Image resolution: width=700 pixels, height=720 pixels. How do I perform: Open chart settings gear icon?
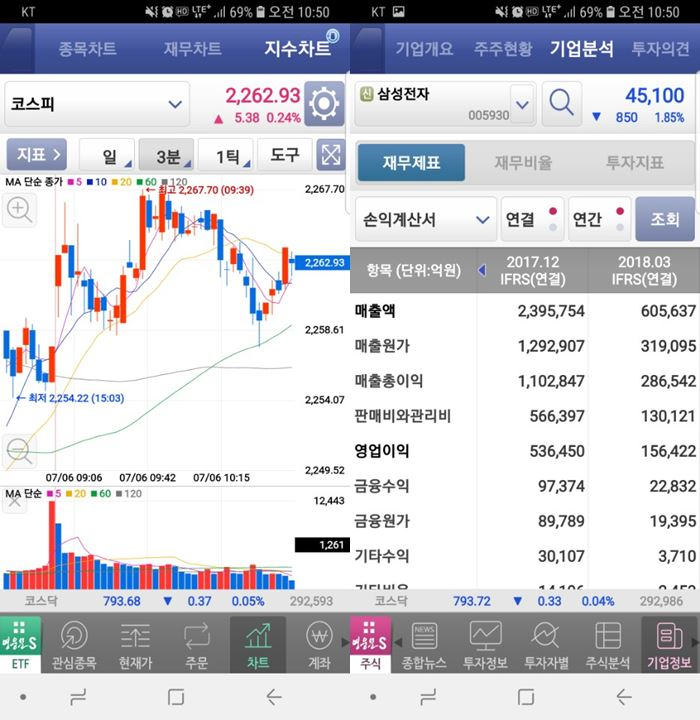coord(324,104)
